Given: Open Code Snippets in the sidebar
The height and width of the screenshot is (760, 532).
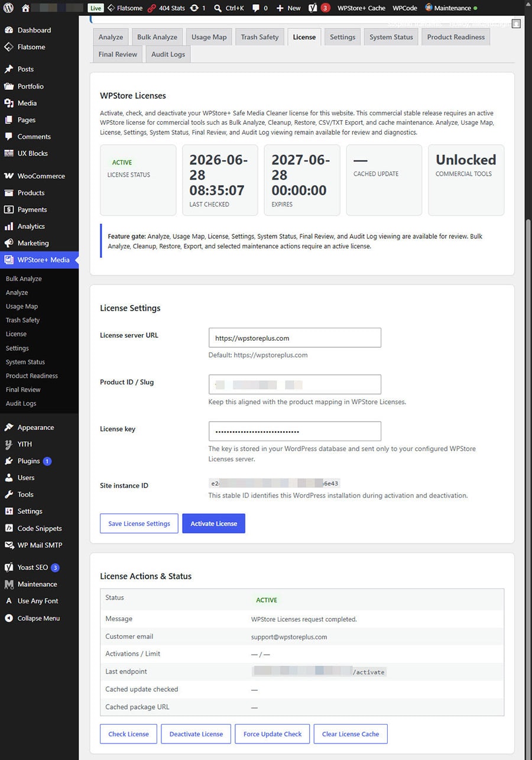Looking at the screenshot, I should [39, 528].
